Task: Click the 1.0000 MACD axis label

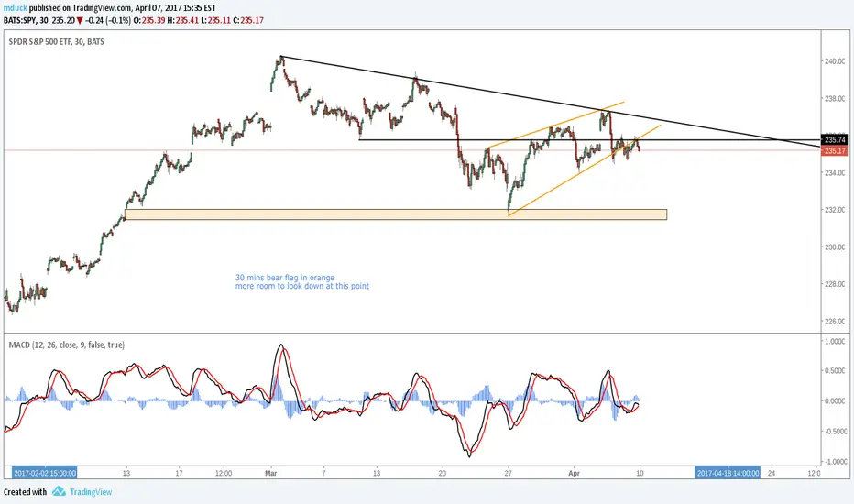Action: pyautogui.click(x=836, y=342)
